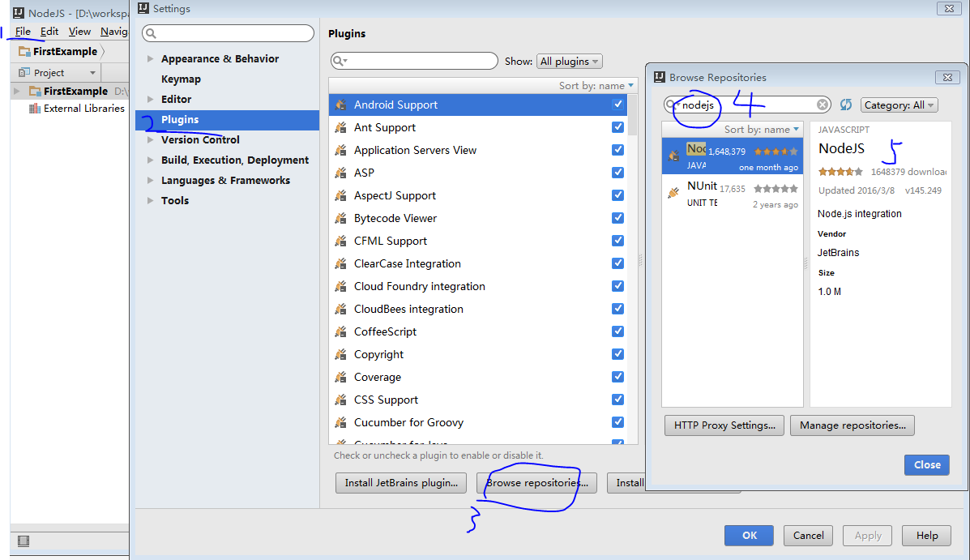Open the Category: All dropdown
Screen dimensions: 970x560
coord(899,105)
